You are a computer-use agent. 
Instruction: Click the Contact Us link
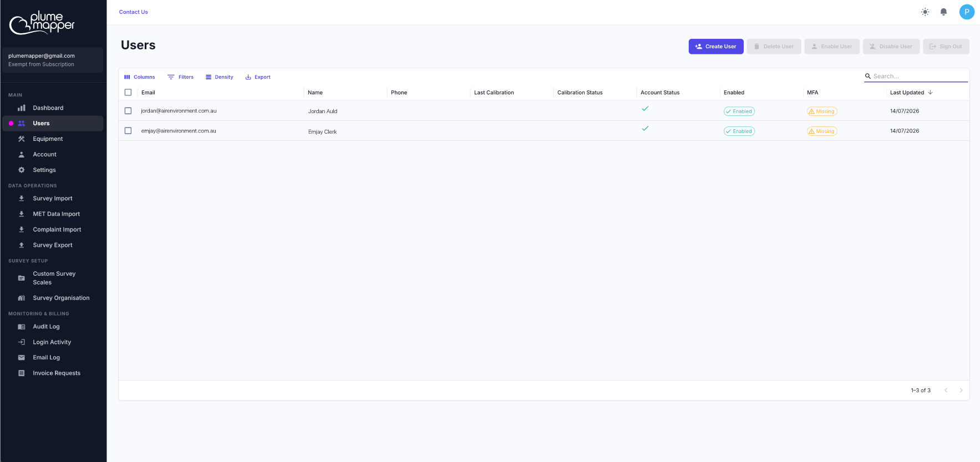(x=134, y=12)
